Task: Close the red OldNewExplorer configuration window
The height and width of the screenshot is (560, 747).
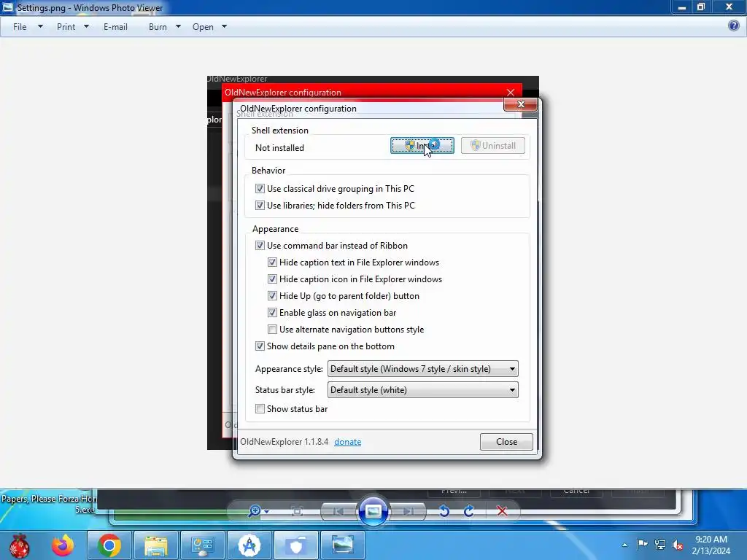Action: pyautogui.click(x=511, y=93)
